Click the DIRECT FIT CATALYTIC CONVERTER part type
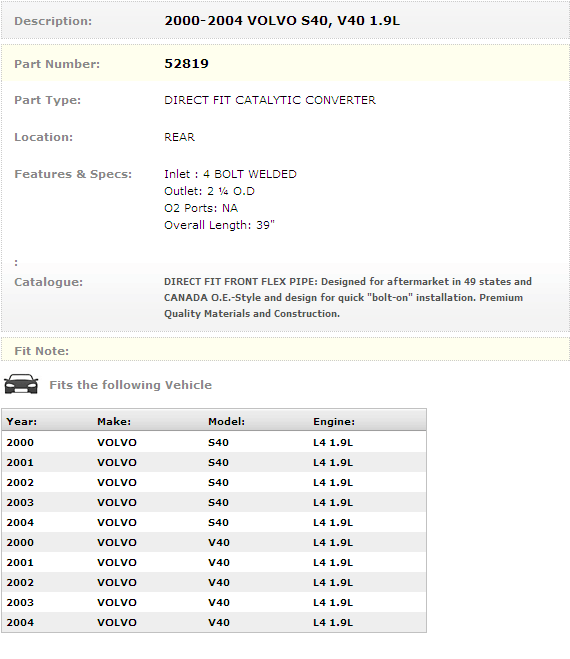 pyautogui.click(x=270, y=100)
